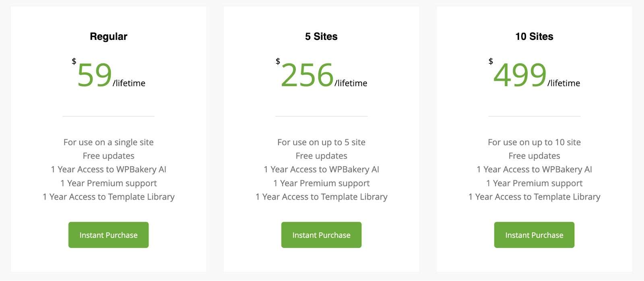Click the dollar sign next to 499
Image resolution: width=644 pixels, height=281 pixels.
(x=490, y=62)
